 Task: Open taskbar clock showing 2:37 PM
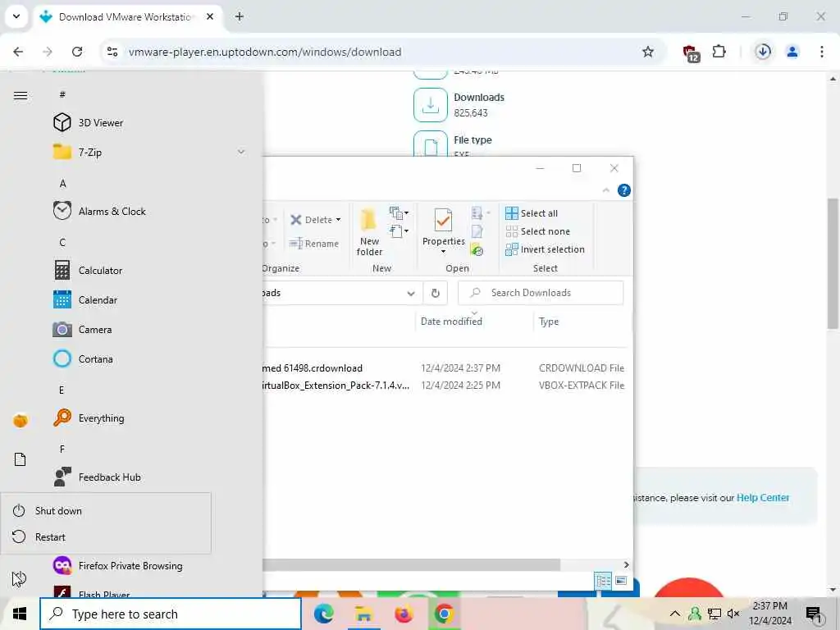pos(769,614)
